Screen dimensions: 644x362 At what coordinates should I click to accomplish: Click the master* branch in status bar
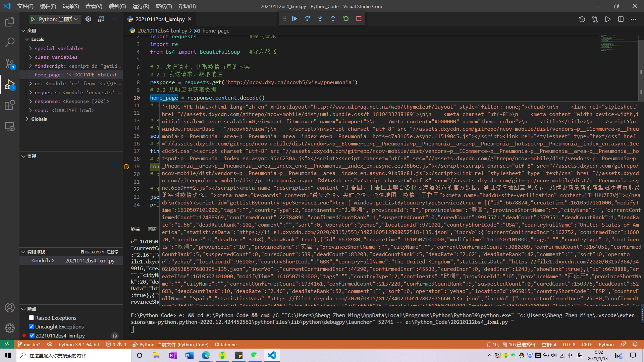pos(29,345)
